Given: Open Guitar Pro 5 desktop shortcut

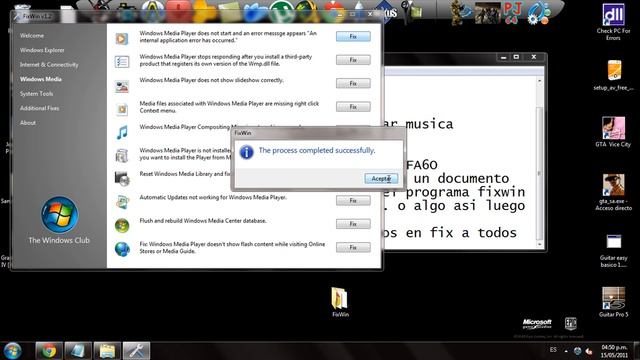Looking at the screenshot, I should pyautogui.click(x=613, y=302).
